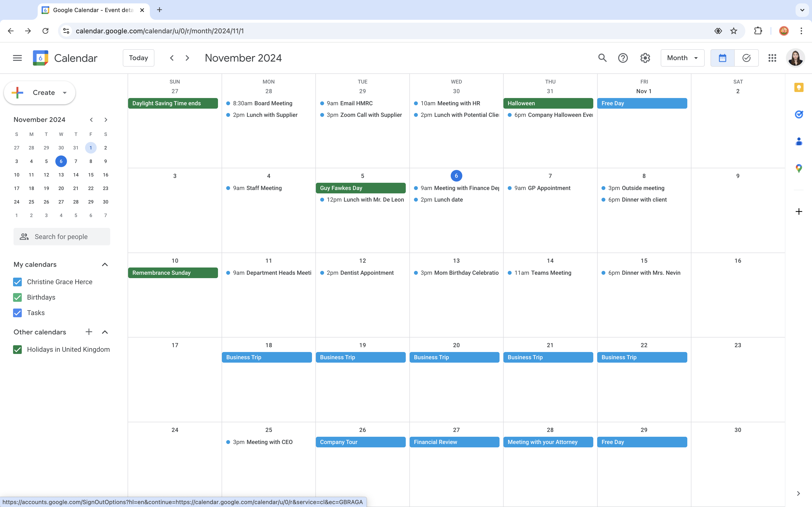
Task: Toggle the Tasks calendar checkbox
Action: click(x=17, y=313)
